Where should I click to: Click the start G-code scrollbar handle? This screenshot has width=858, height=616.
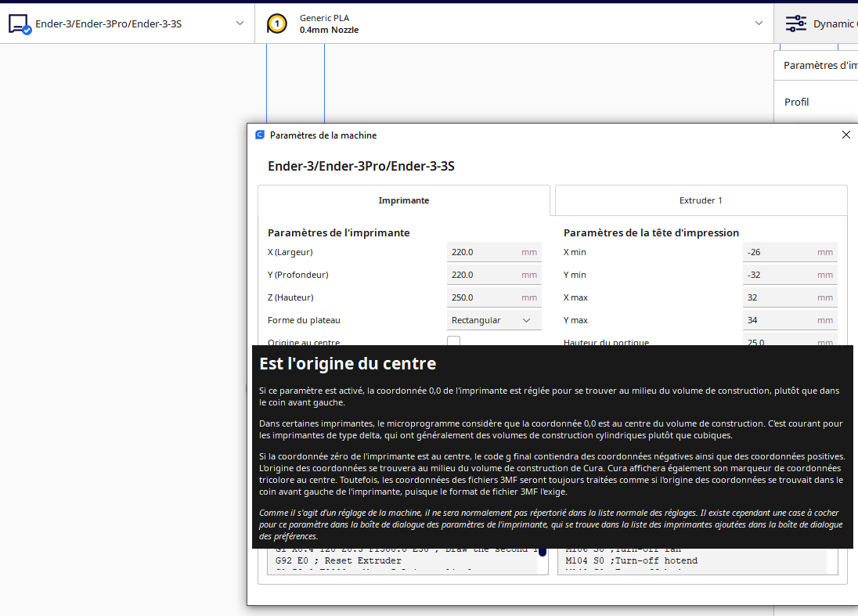(x=543, y=552)
